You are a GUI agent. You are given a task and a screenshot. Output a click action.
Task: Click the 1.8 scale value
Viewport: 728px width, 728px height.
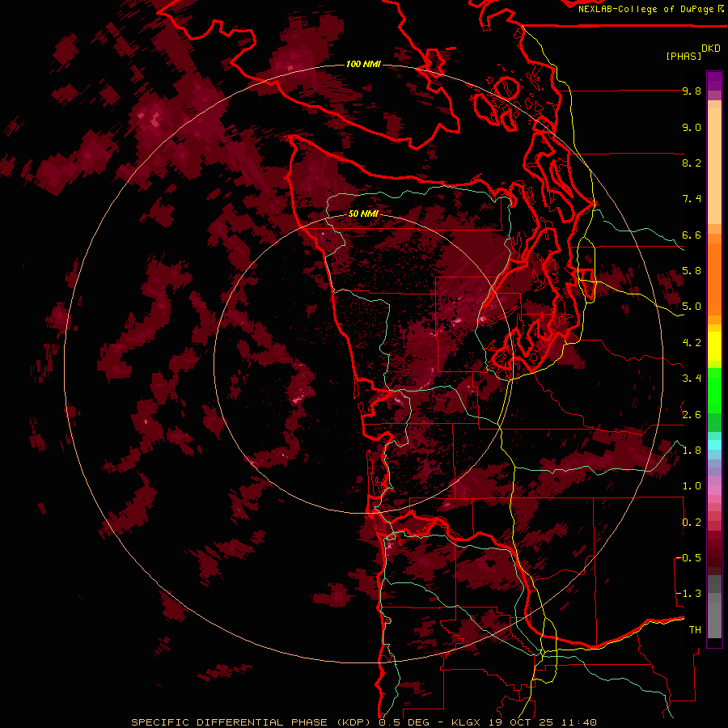692,451
